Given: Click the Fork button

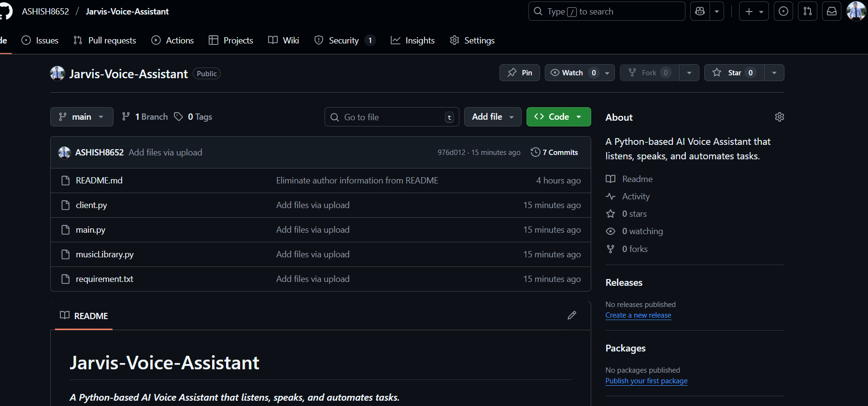Looking at the screenshot, I should tap(649, 73).
